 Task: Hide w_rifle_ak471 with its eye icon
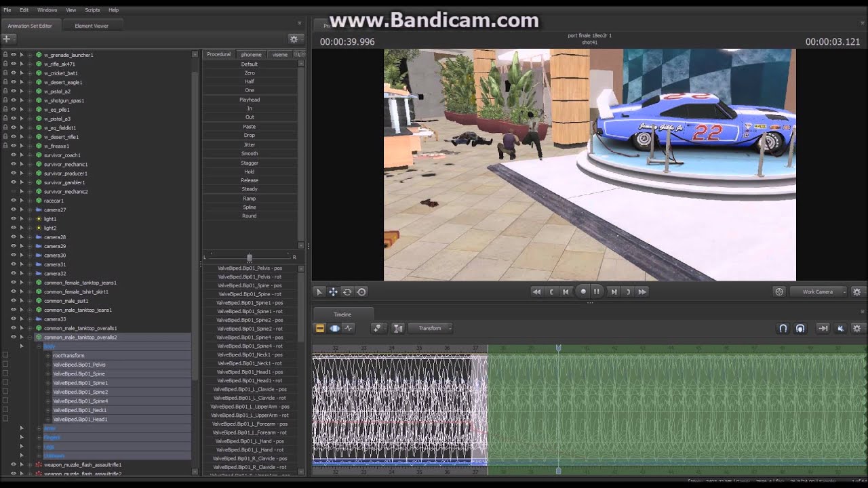(13, 64)
